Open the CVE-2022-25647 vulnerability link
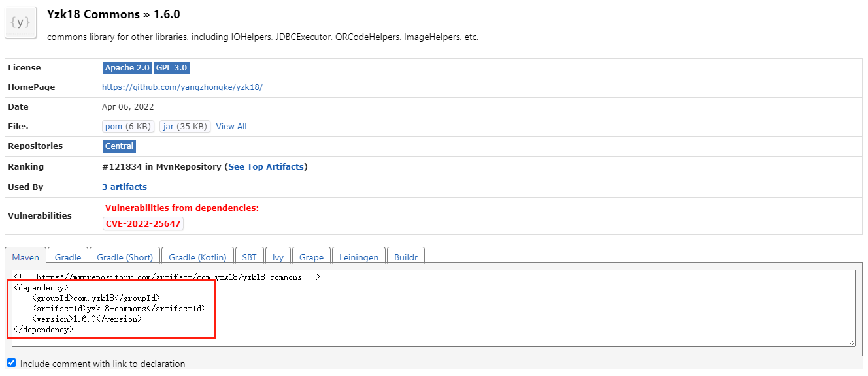 pyautogui.click(x=143, y=224)
